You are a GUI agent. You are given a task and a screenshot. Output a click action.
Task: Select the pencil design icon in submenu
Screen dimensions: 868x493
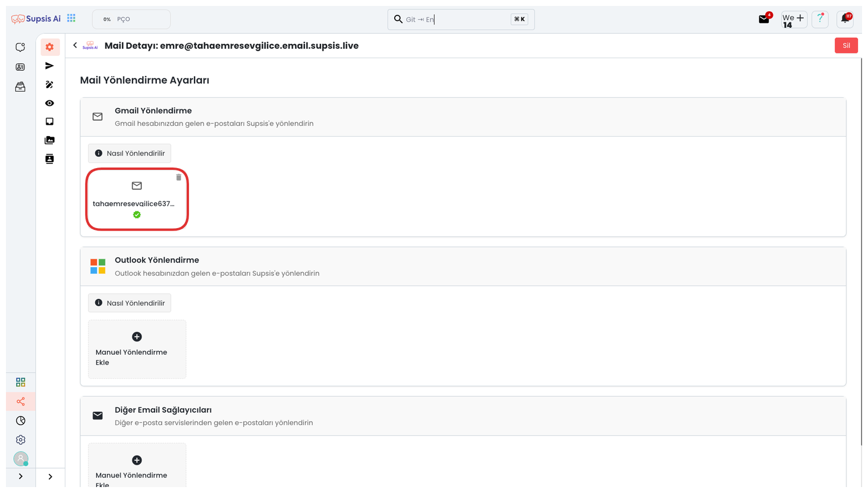tap(50, 85)
